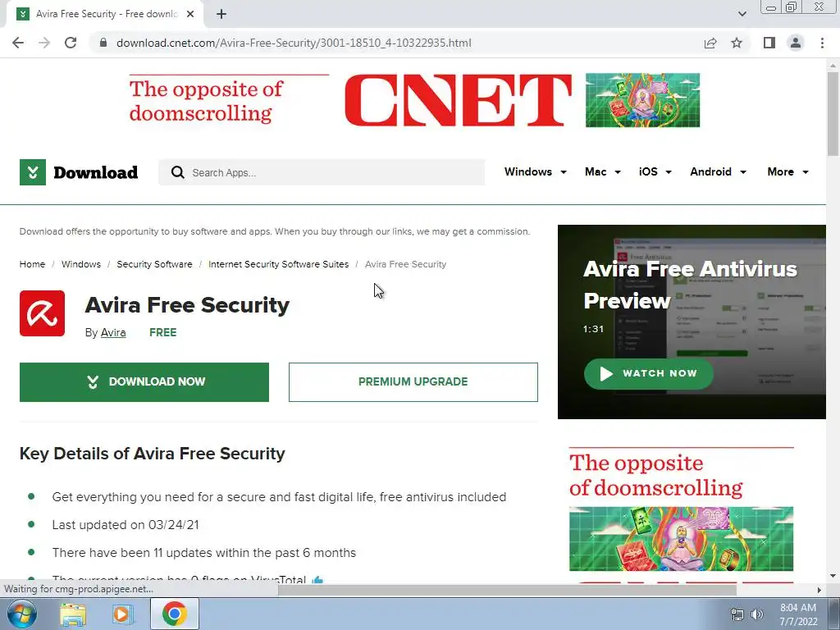Click the green DOWNLOAD NOW button

(x=144, y=382)
